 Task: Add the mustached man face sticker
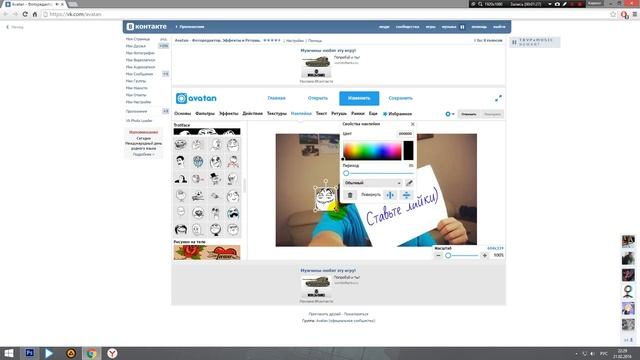click(x=180, y=162)
